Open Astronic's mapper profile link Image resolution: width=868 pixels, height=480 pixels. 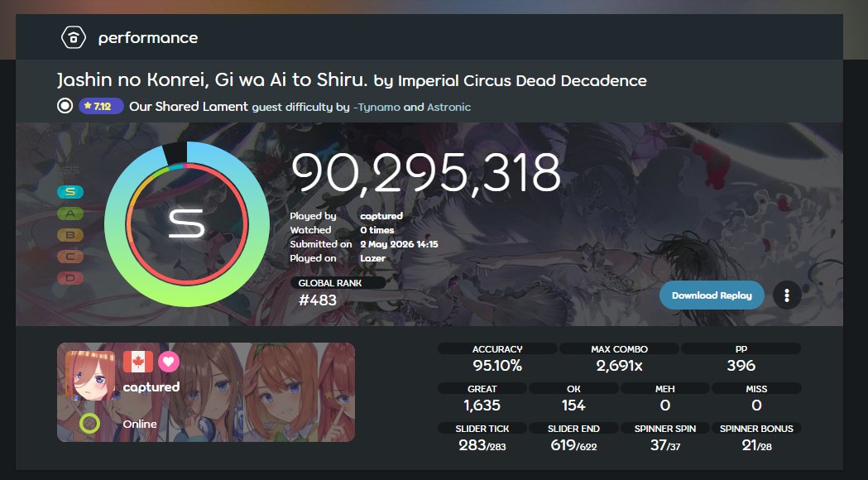tap(449, 107)
